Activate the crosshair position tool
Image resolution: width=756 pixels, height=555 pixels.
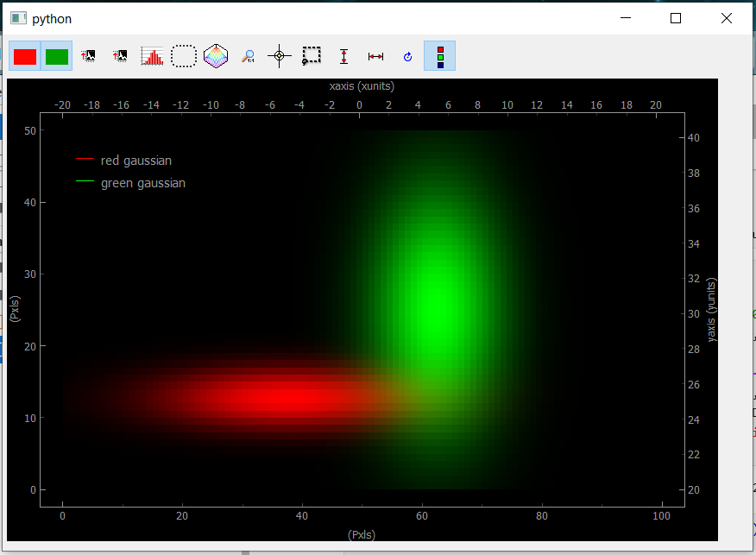click(x=279, y=56)
